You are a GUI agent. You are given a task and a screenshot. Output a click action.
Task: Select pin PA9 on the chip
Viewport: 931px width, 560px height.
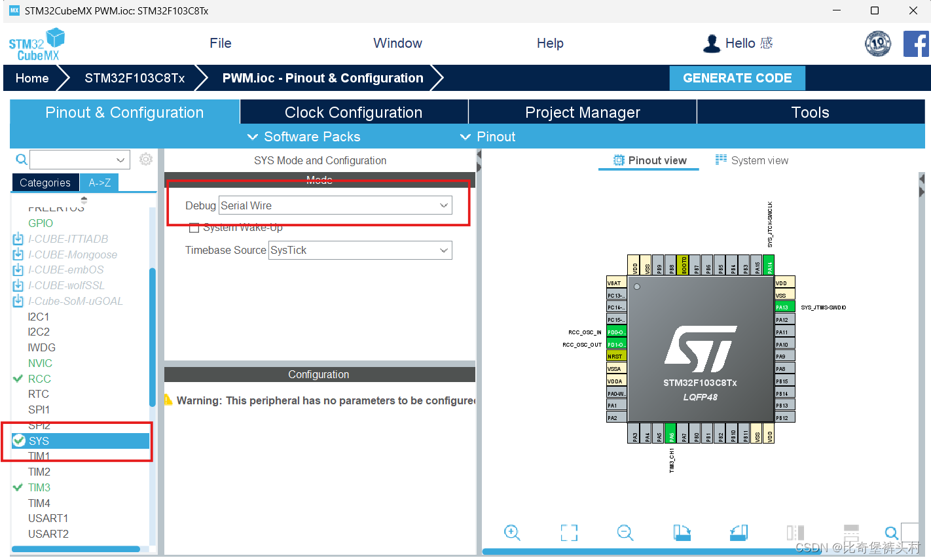point(784,357)
